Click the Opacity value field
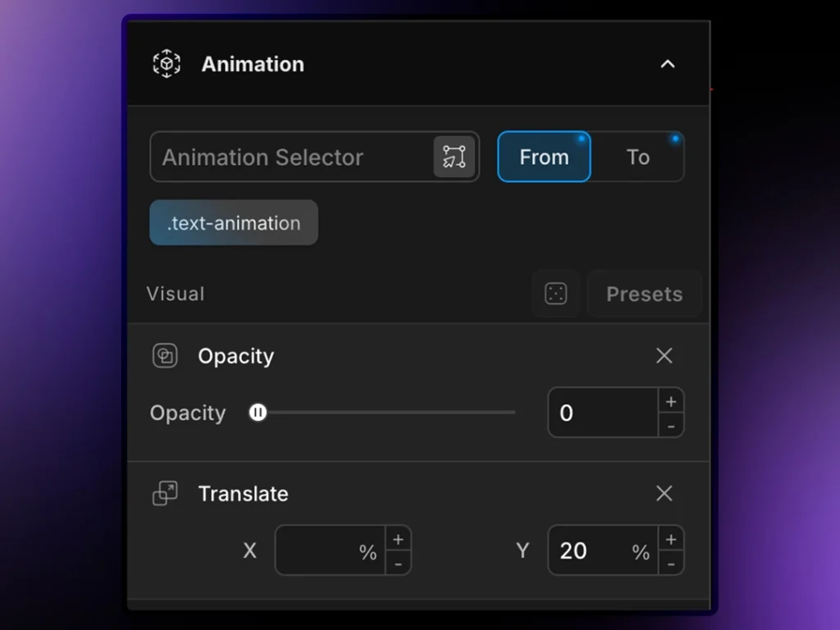 603,413
